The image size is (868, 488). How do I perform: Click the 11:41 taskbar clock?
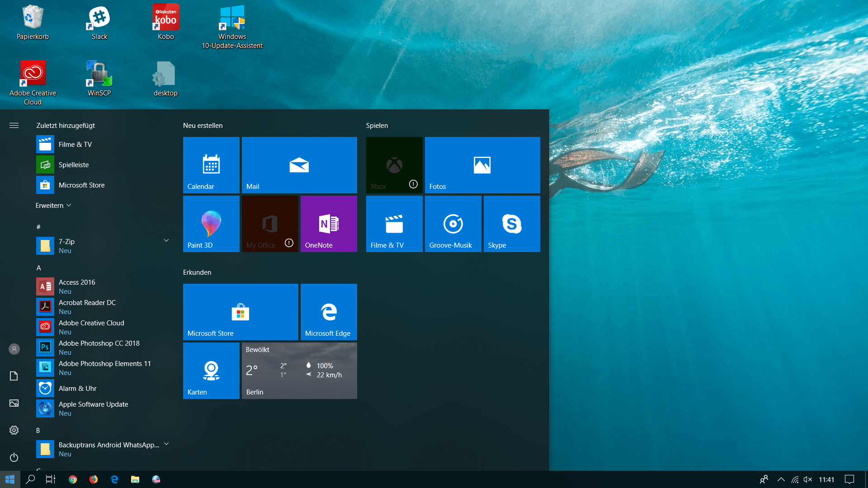click(826, 479)
